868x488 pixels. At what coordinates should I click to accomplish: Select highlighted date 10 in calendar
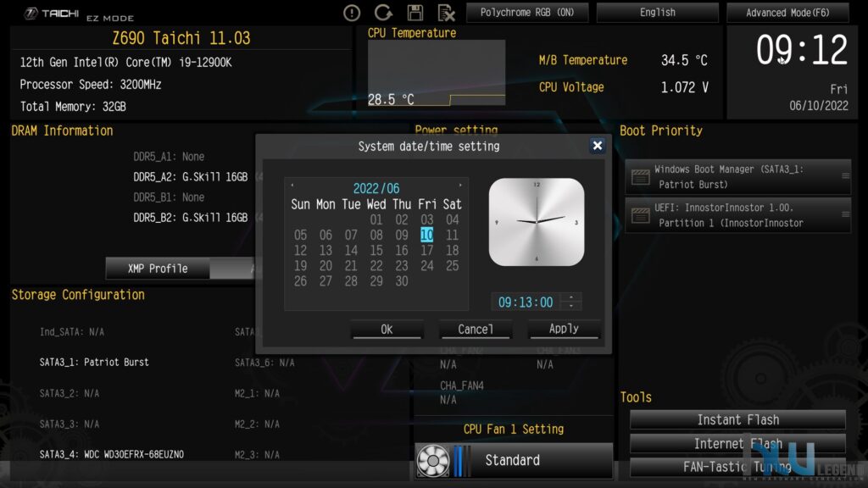[x=427, y=236]
